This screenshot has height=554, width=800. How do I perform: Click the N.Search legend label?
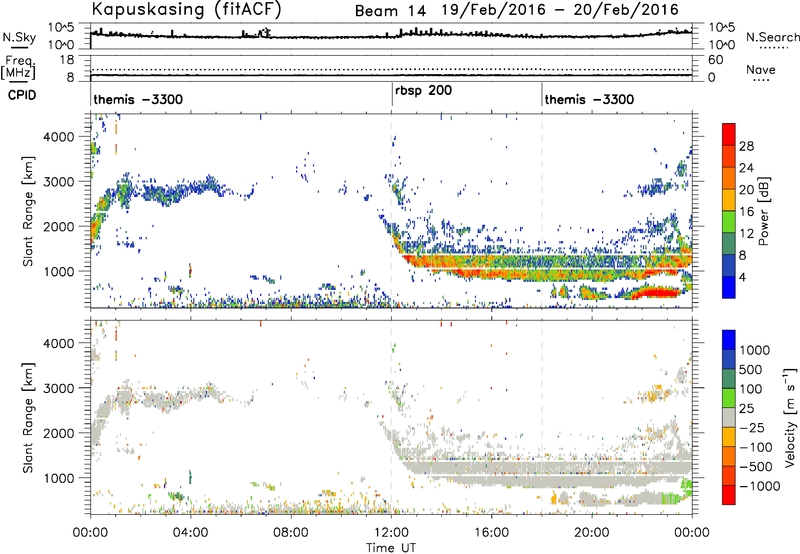pyautogui.click(x=773, y=37)
